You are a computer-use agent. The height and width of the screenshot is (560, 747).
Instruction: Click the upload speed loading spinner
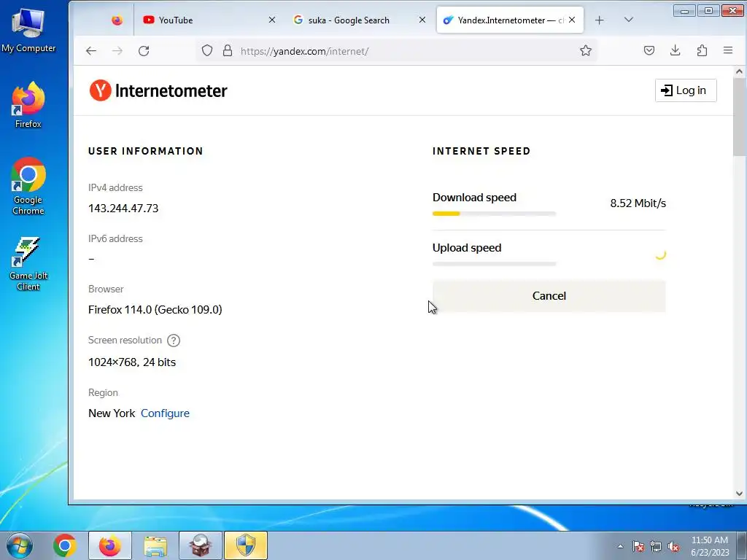tap(659, 254)
